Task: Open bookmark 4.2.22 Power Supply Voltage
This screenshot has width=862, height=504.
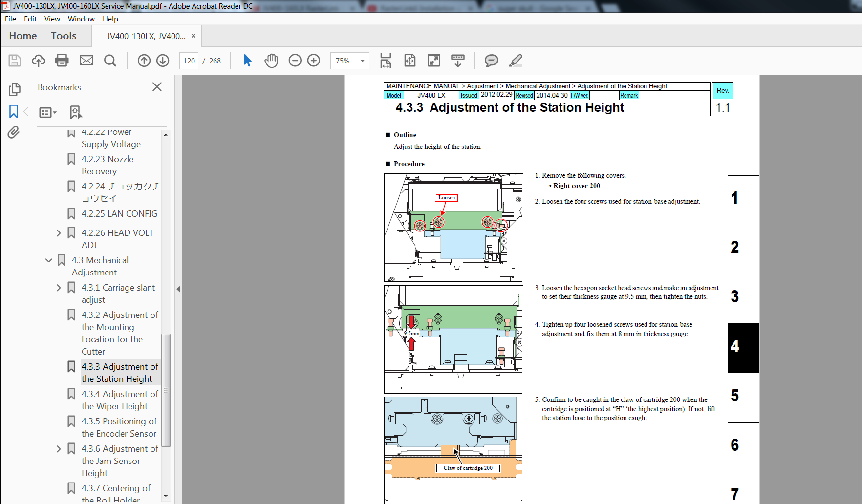Action: [x=111, y=138]
